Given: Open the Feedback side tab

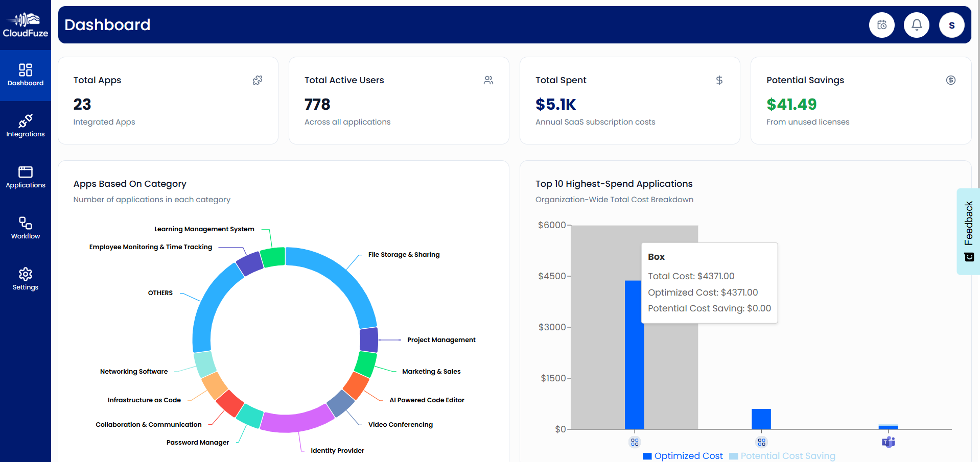Looking at the screenshot, I should [x=968, y=231].
